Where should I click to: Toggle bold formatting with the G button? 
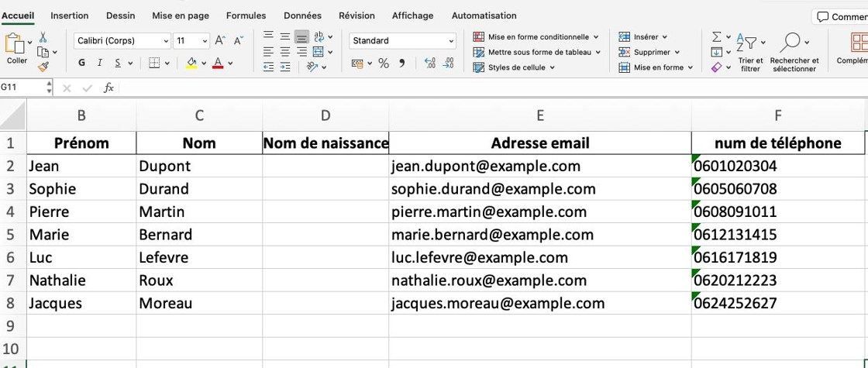tap(82, 63)
